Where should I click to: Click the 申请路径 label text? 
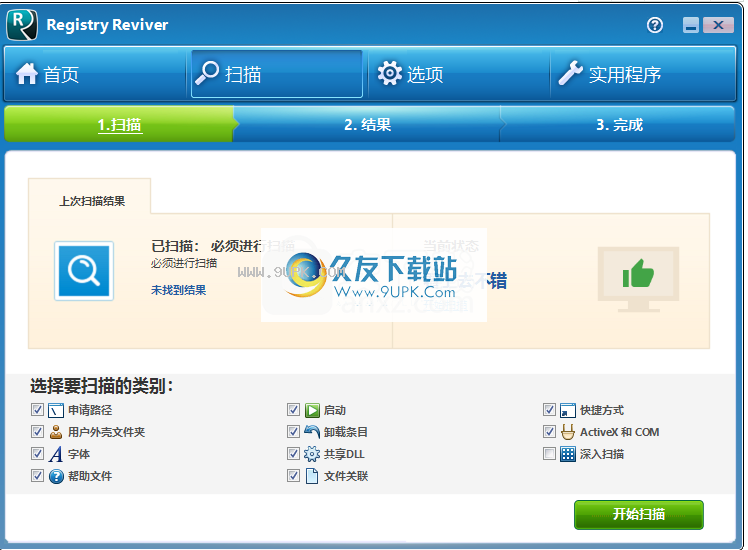(x=90, y=410)
